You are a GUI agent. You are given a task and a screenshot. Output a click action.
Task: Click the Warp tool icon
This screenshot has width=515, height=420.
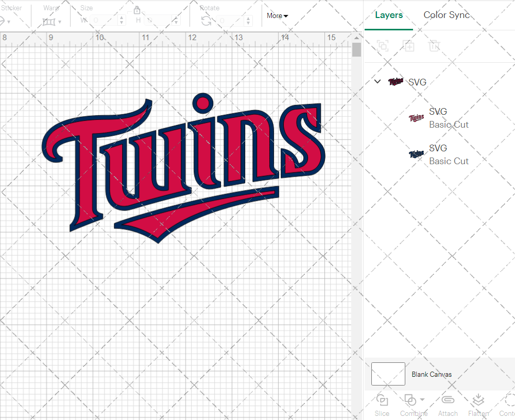[x=49, y=22]
